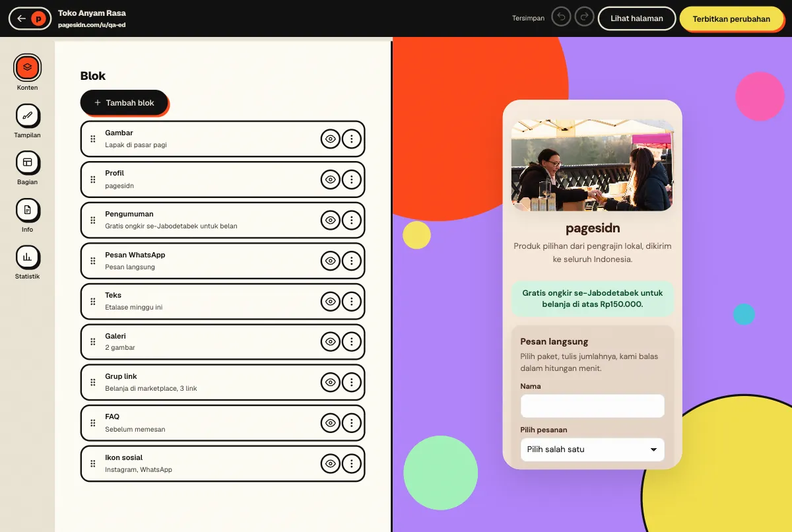The height and width of the screenshot is (532, 792).
Task: Open the Pesan WhatsApp block row
Action: point(222,261)
